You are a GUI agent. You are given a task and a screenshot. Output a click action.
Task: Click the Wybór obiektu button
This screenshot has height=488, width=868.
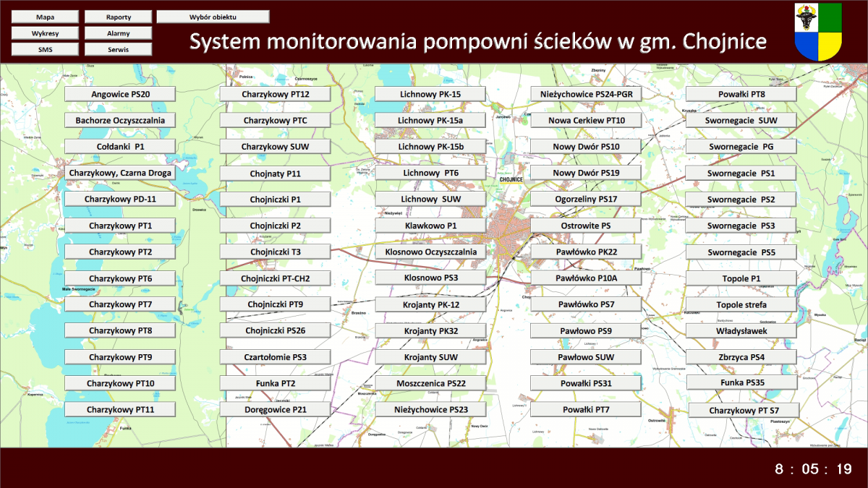point(213,17)
